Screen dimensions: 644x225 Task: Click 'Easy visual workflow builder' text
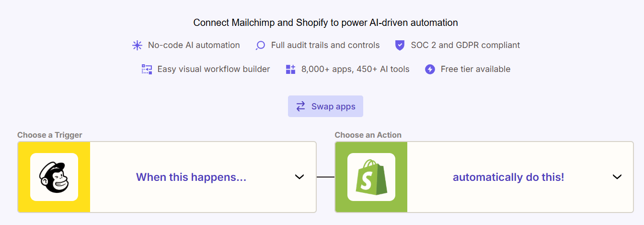click(x=214, y=69)
